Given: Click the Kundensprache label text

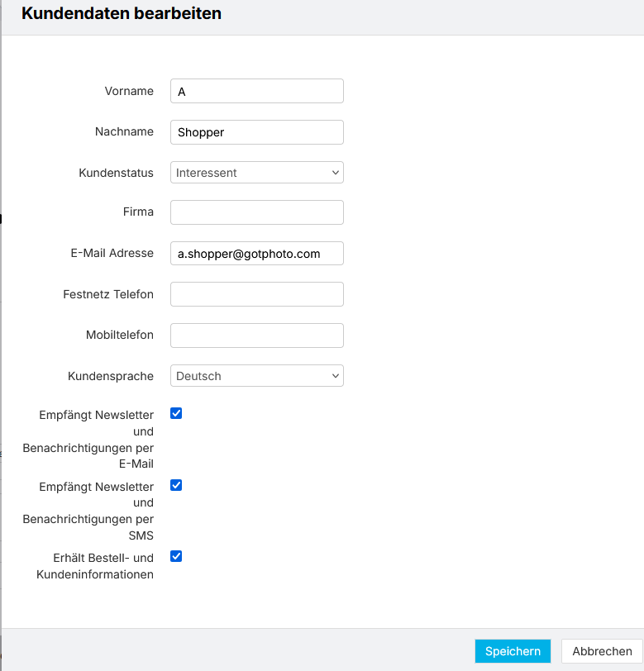Looking at the screenshot, I should click(x=111, y=376).
